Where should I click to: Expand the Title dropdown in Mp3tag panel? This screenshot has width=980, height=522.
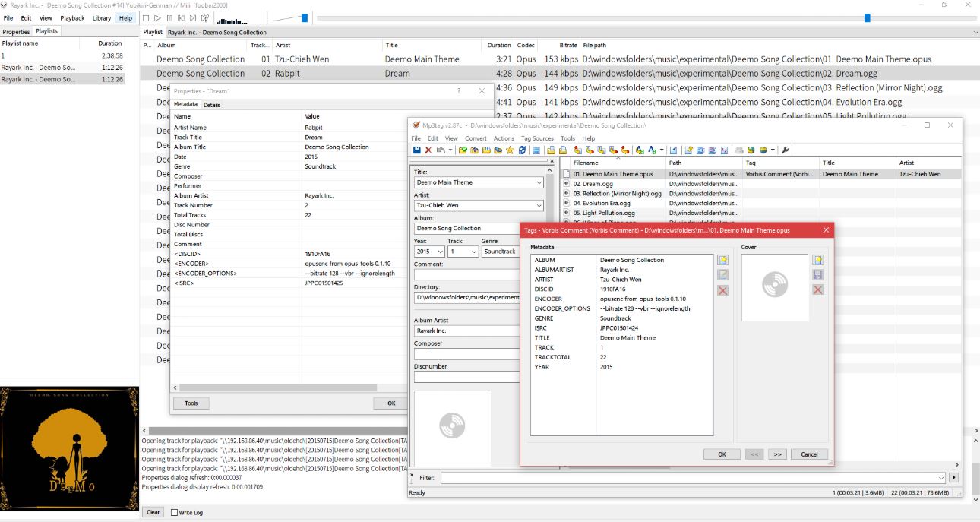coord(539,182)
